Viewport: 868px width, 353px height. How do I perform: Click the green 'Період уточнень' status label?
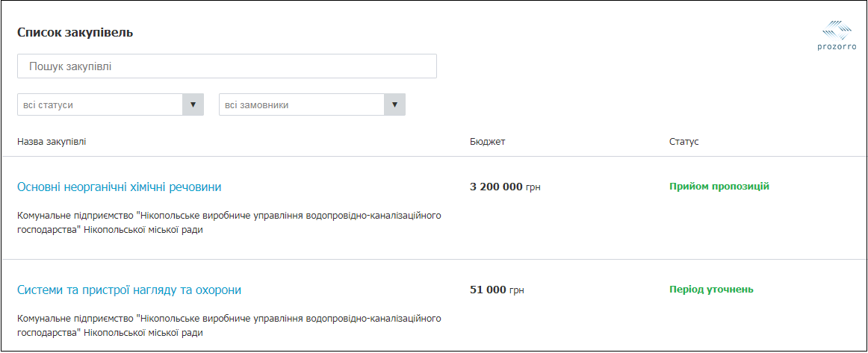point(711,290)
